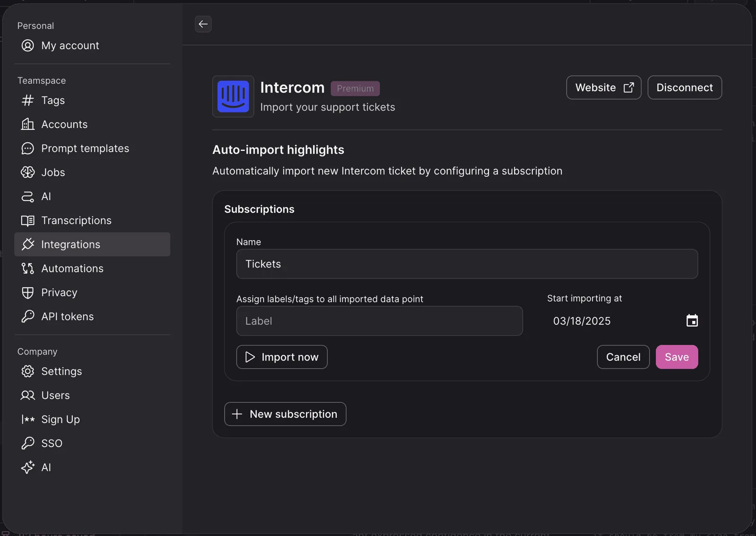Click the Sign Up password icon

[28, 419]
